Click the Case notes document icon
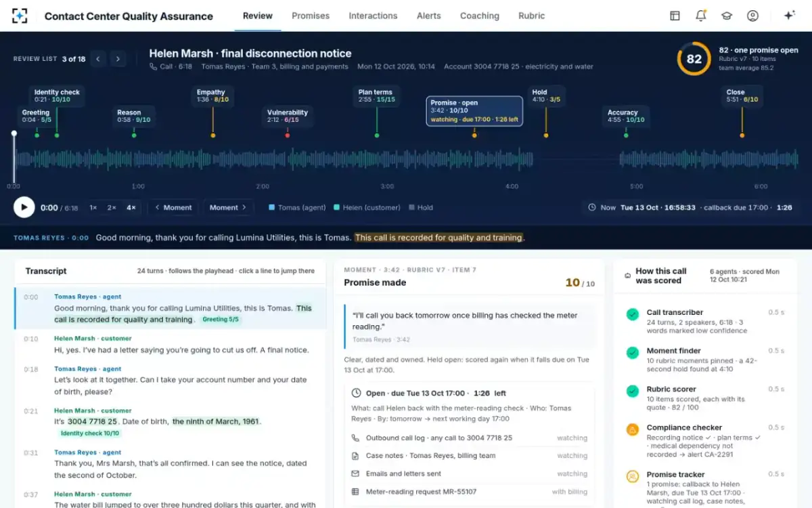The height and width of the screenshot is (508, 812). (356, 456)
